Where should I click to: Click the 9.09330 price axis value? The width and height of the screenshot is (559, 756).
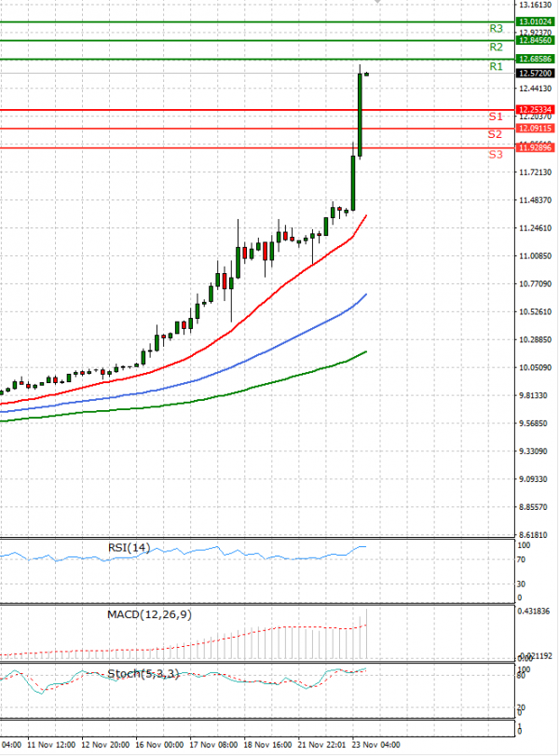[533, 479]
